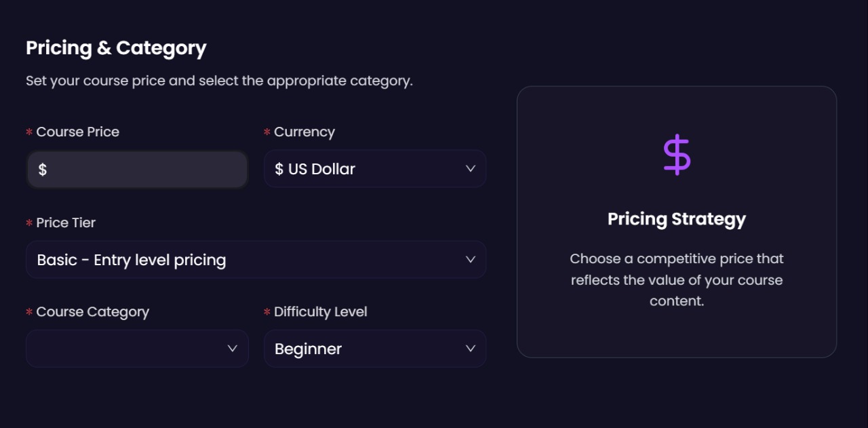The image size is (868, 428).
Task: Click the 'Difficulty Level' field label
Action: pyautogui.click(x=320, y=312)
